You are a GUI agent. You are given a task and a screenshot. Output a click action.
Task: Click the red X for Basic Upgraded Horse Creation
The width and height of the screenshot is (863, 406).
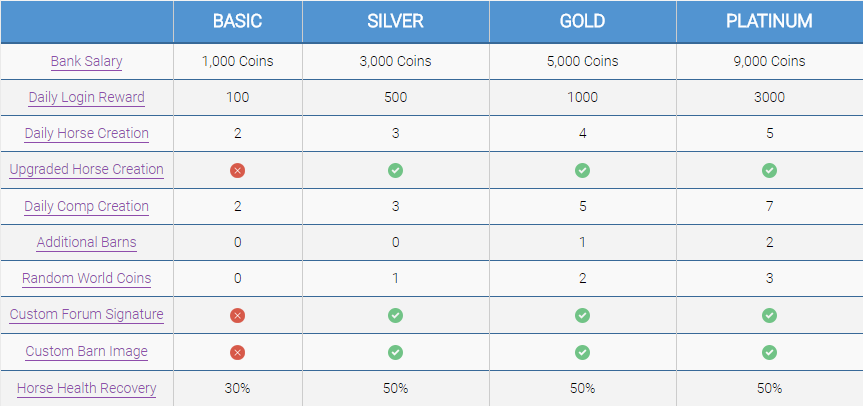[237, 171]
